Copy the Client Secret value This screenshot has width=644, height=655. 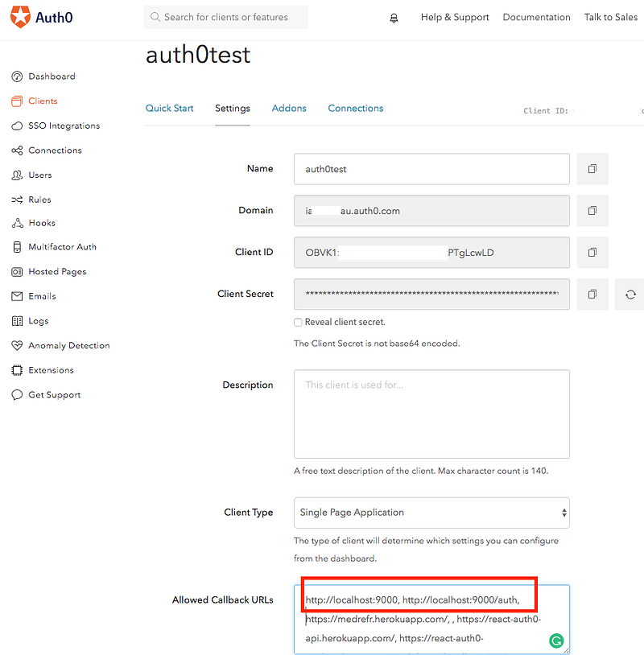tap(592, 294)
